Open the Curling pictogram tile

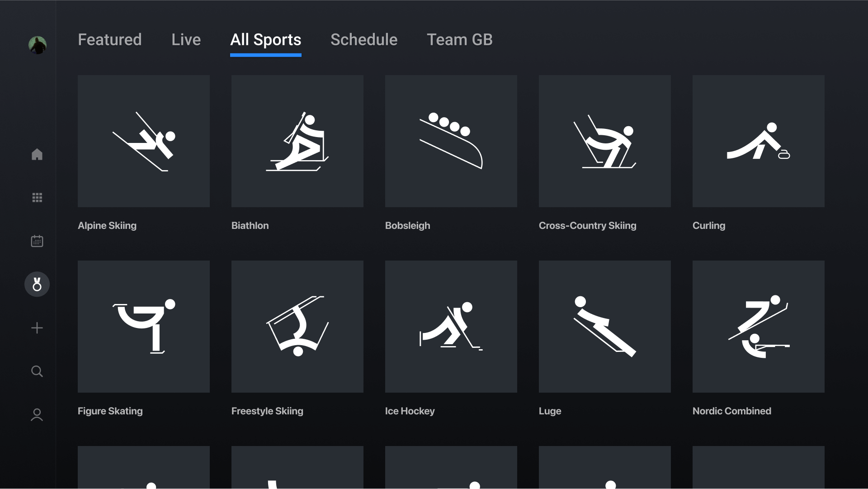click(x=759, y=141)
